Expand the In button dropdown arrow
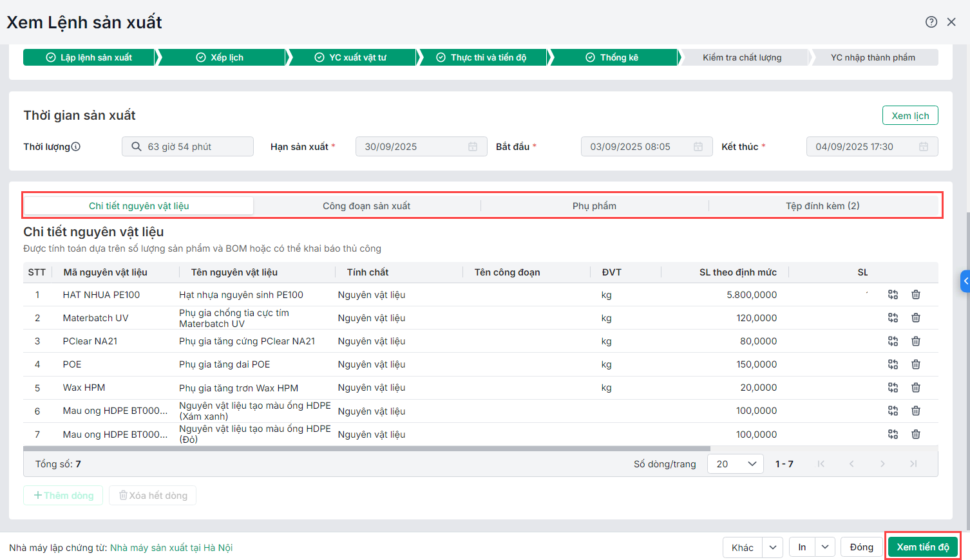 (x=825, y=547)
